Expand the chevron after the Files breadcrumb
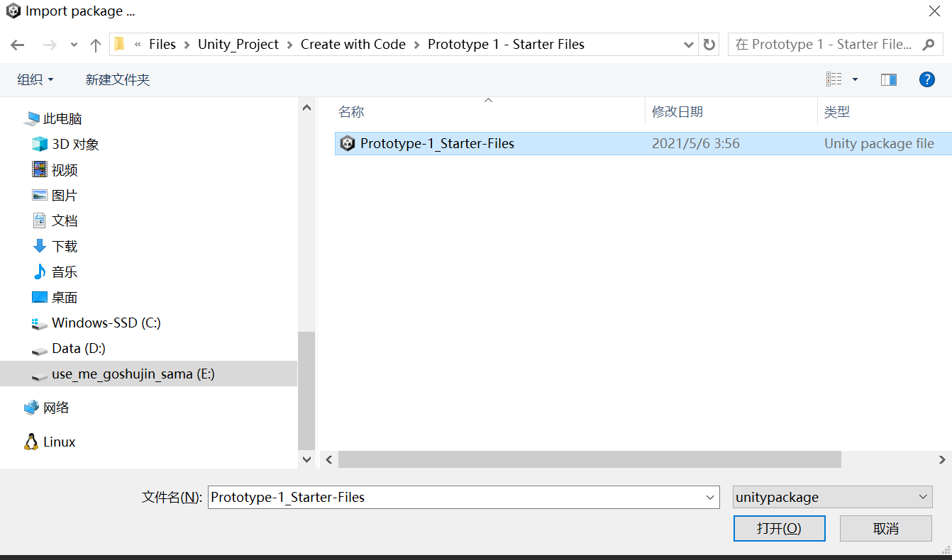Image resolution: width=952 pixels, height=560 pixels. pyautogui.click(x=187, y=45)
